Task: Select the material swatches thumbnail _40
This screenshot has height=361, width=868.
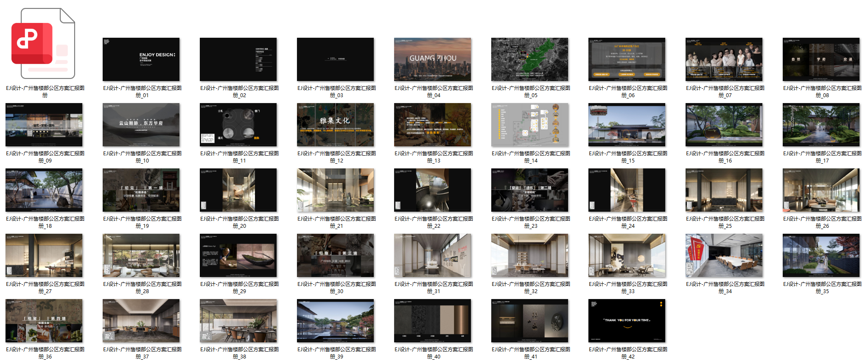Action: click(432, 321)
